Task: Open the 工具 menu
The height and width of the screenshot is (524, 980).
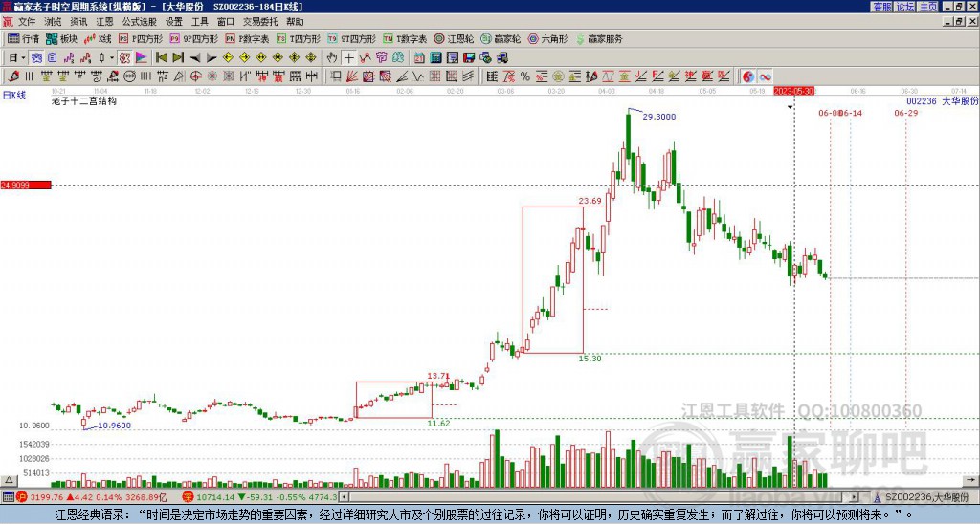Action: tap(200, 22)
